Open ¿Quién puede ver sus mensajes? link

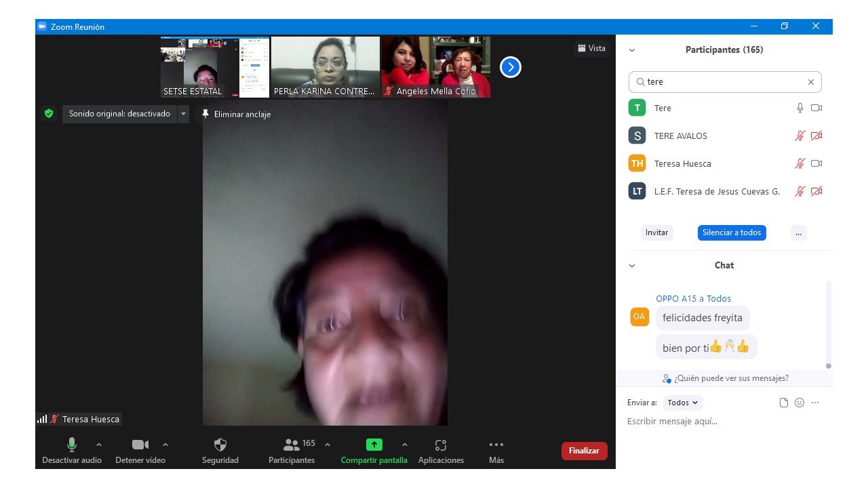(726, 378)
